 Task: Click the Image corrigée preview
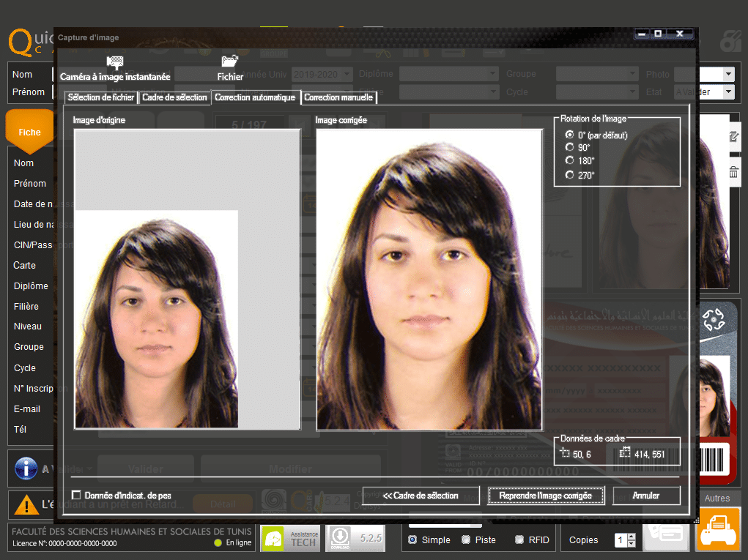coord(429,279)
